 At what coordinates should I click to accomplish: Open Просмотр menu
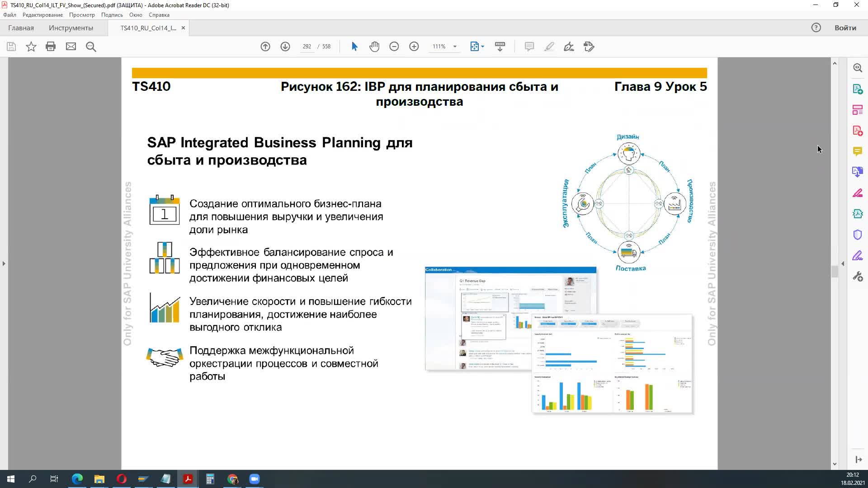[82, 15]
